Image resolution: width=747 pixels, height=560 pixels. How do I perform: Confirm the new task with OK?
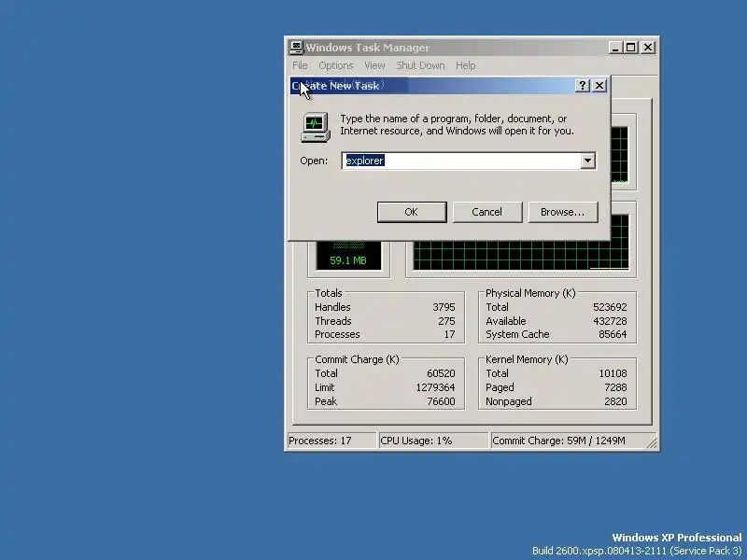(x=412, y=212)
